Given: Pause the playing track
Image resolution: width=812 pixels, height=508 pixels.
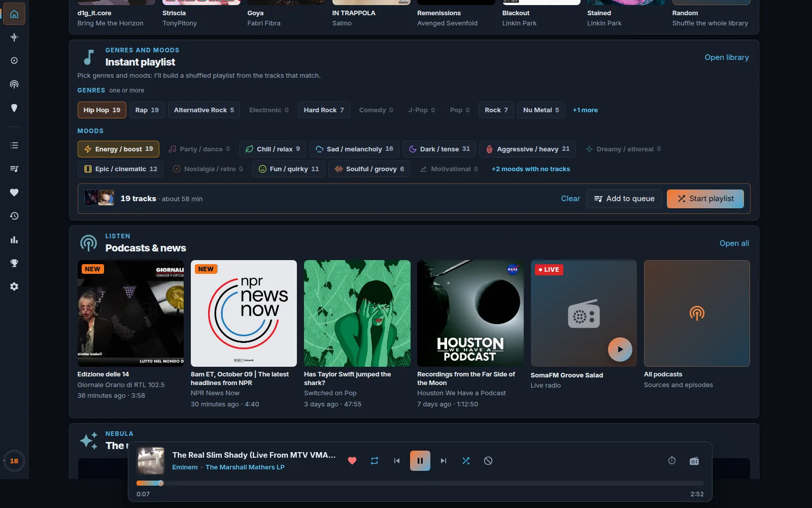Looking at the screenshot, I should pos(420,461).
